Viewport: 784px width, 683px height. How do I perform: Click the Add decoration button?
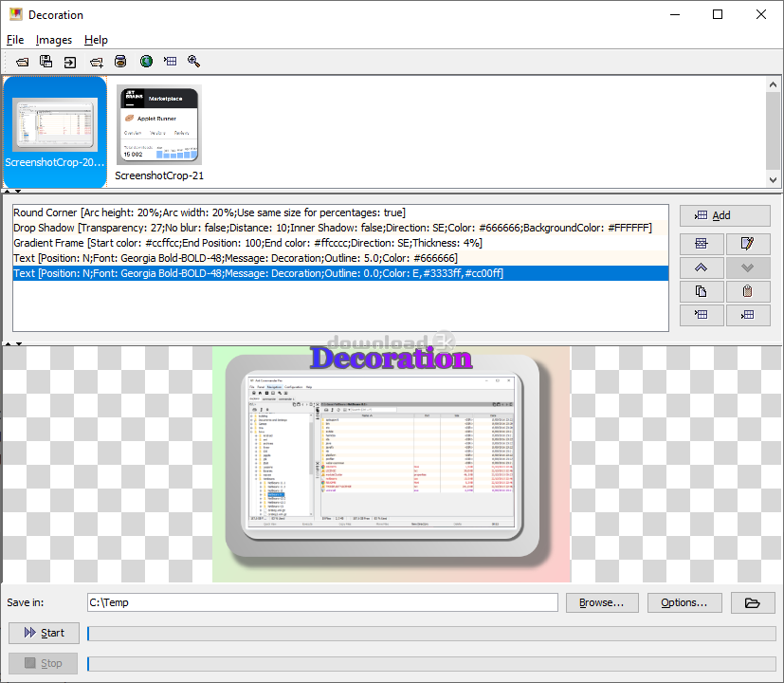724,215
